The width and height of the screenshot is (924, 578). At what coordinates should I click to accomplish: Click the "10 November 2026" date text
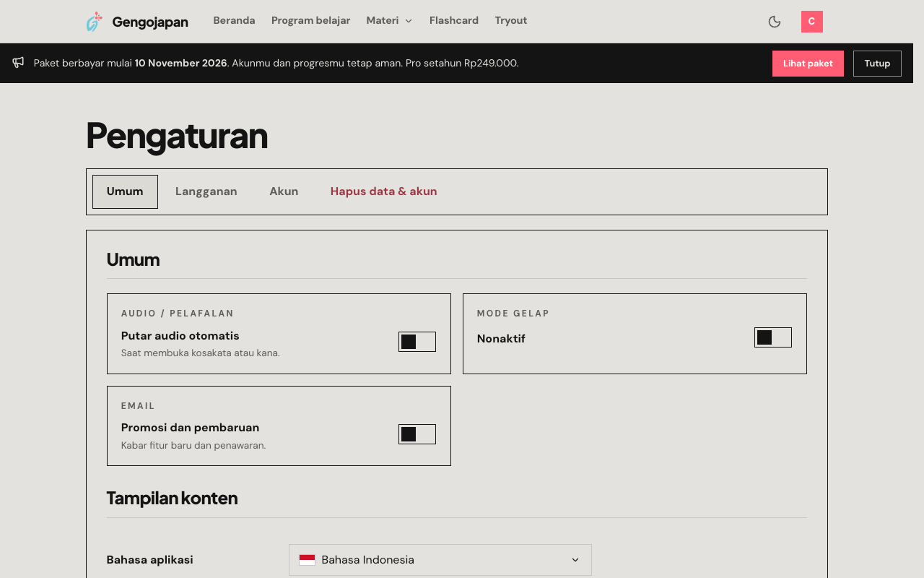181,63
